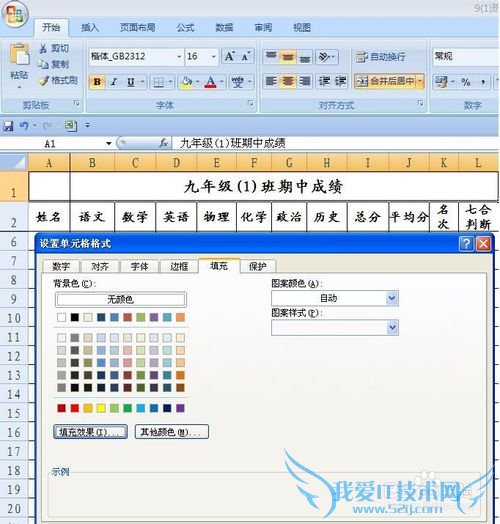Open the font size dropdown
Viewport: 500px width, 524px height.
tap(213, 56)
